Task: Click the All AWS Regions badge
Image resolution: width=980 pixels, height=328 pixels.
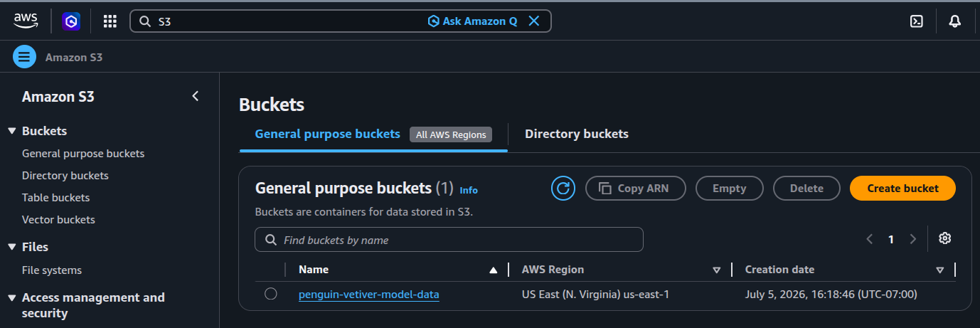Action: click(451, 134)
